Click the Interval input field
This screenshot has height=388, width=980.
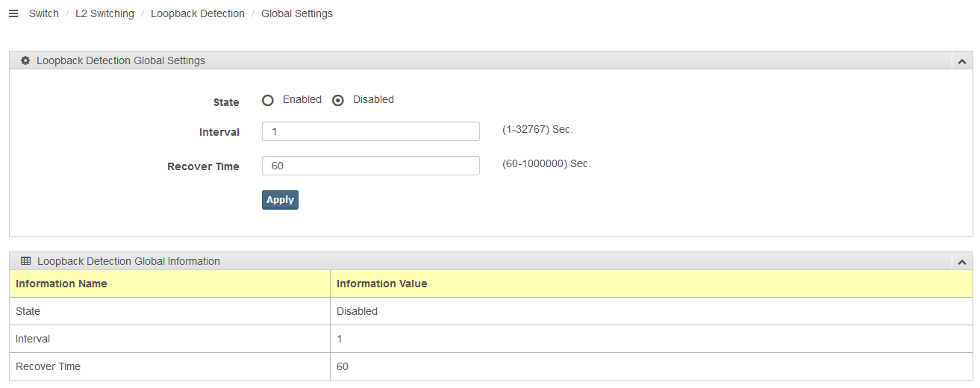[x=371, y=131]
